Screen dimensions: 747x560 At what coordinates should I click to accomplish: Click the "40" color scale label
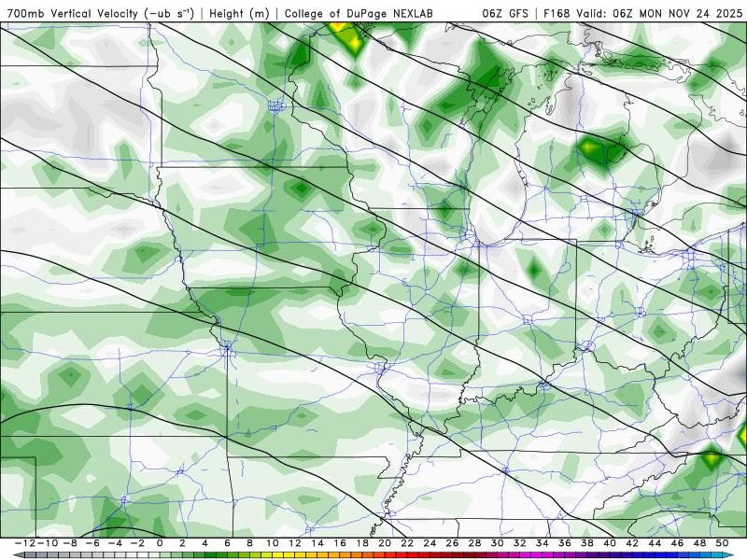pyautogui.click(x=610, y=543)
